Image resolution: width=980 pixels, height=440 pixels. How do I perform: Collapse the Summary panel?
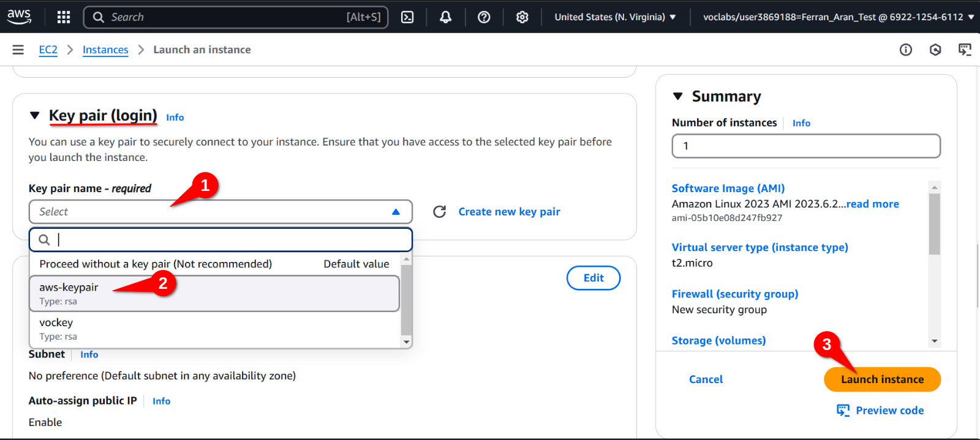677,96
